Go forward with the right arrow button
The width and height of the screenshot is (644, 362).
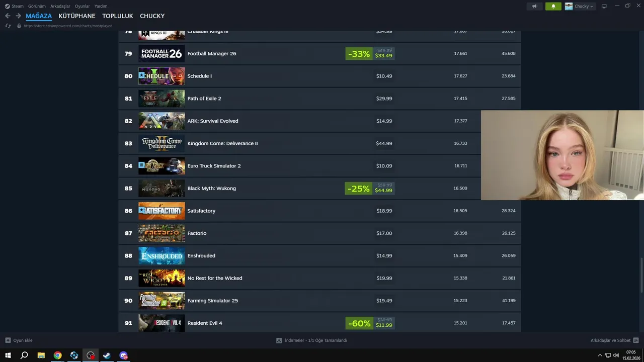coord(18,16)
